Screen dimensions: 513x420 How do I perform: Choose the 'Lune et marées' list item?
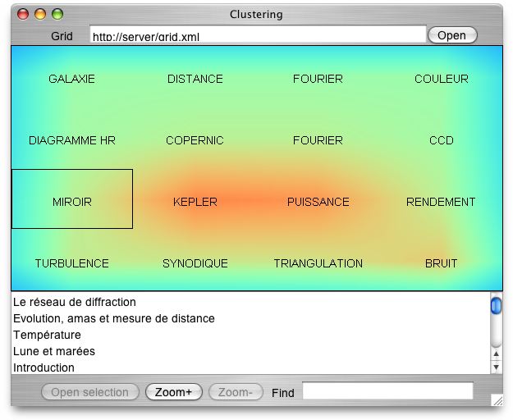54,351
